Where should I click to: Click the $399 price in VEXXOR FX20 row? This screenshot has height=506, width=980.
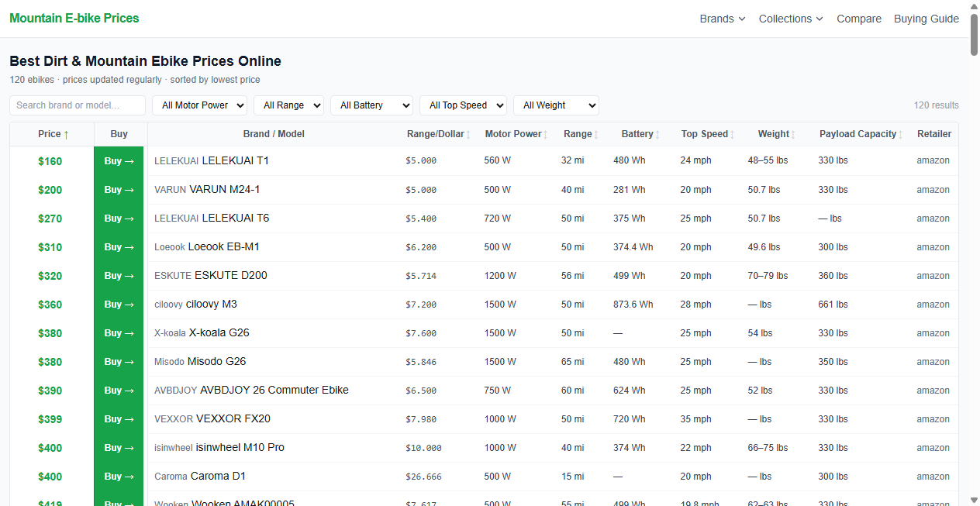tap(50, 419)
